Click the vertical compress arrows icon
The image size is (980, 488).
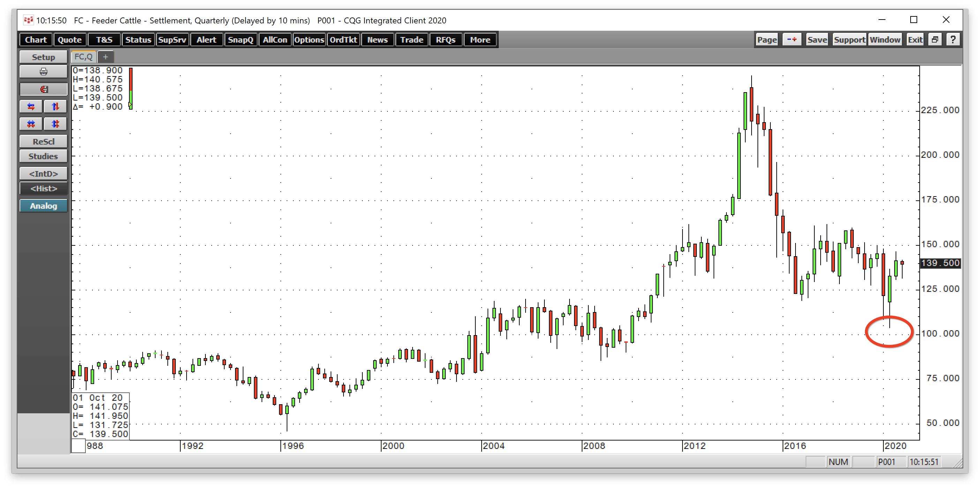[x=55, y=124]
